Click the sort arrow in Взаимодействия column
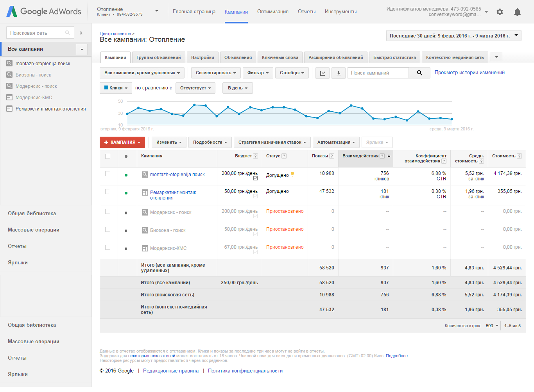The height and width of the screenshot is (392, 534). 389,156
